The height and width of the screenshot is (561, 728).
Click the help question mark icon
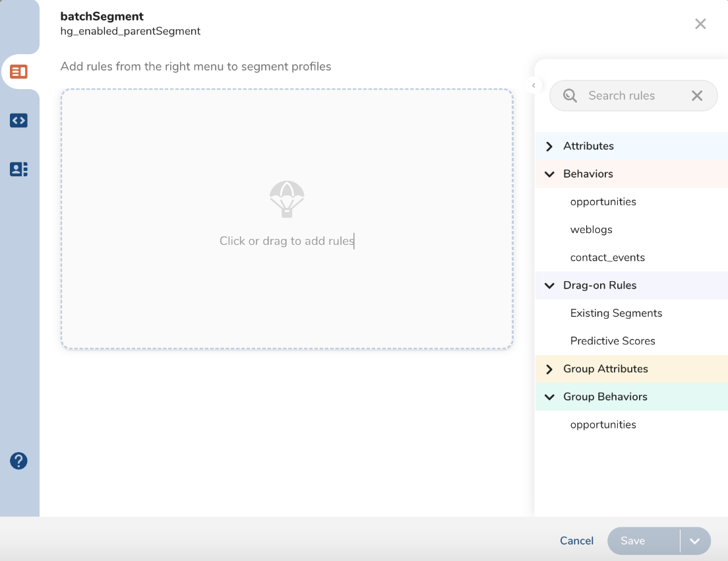pyautogui.click(x=18, y=461)
